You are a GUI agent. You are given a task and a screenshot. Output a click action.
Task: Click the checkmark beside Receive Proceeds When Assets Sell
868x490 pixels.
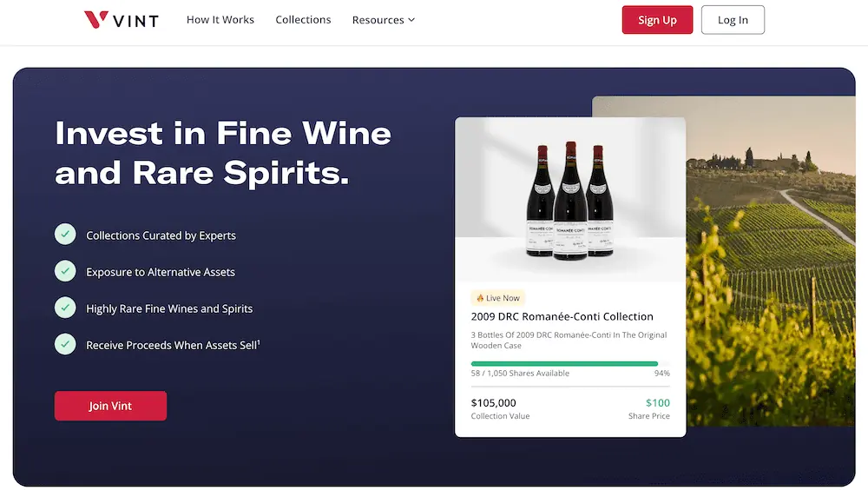point(65,344)
